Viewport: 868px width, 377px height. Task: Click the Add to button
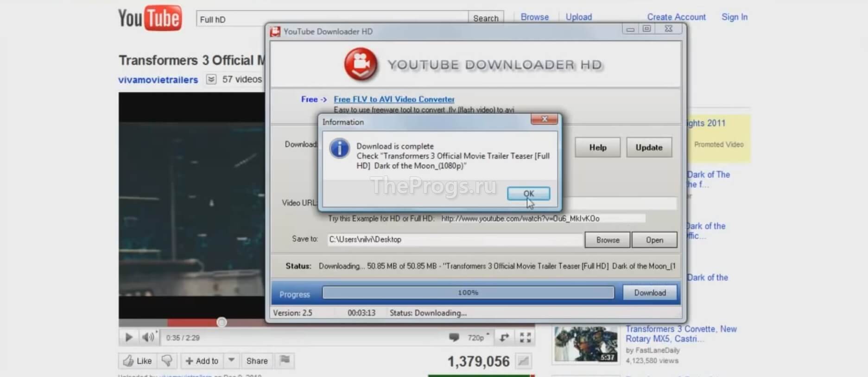pos(202,361)
